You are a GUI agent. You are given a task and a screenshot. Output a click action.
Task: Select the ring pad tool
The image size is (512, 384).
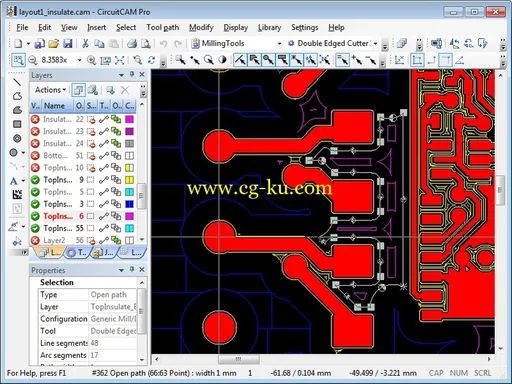tap(17, 138)
